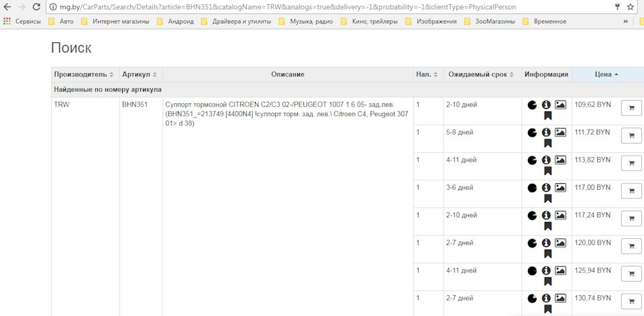
Task: Open info icon for 111,72 BYN offer
Action: pos(546,132)
